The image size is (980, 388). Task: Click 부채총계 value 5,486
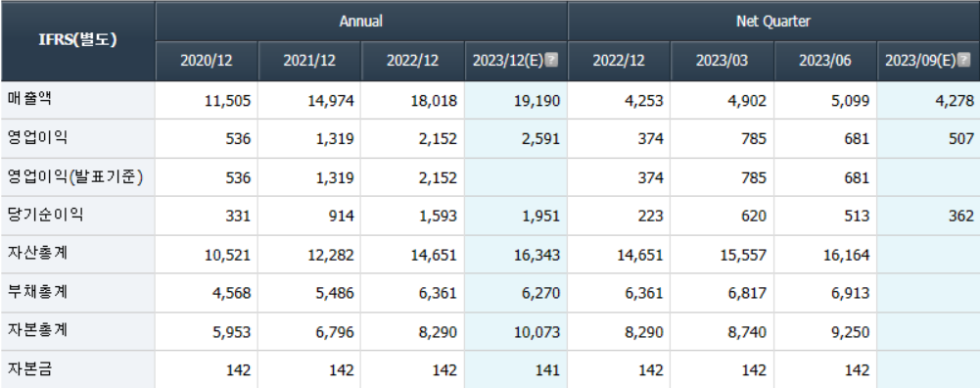point(335,294)
